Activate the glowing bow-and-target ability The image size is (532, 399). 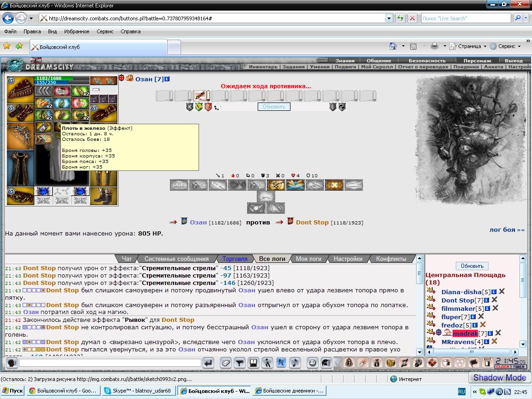click(x=276, y=185)
